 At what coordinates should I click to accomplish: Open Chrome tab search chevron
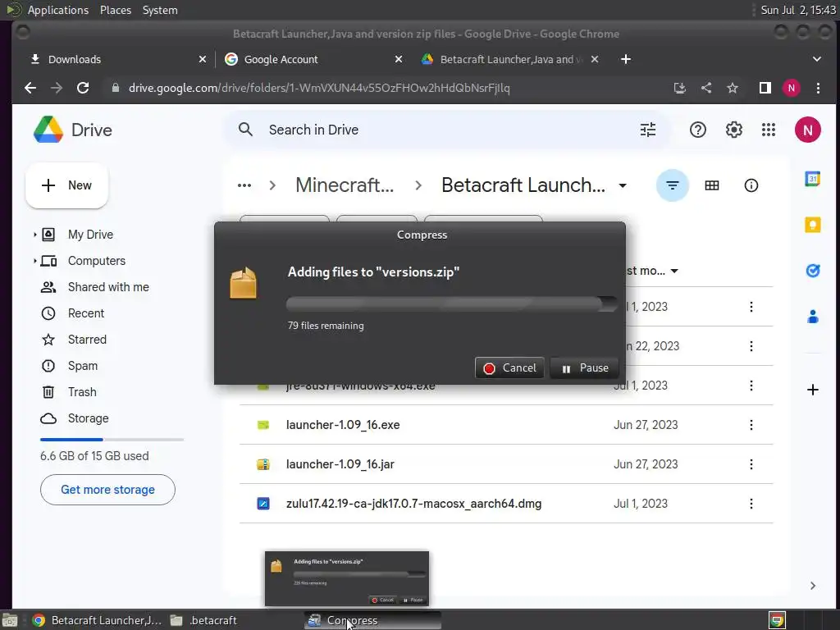pos(816,59)
